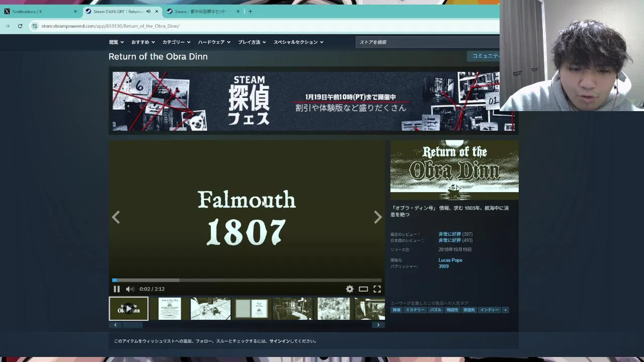Switch to the Notifications / X browser tab

(x=40, y=12)
